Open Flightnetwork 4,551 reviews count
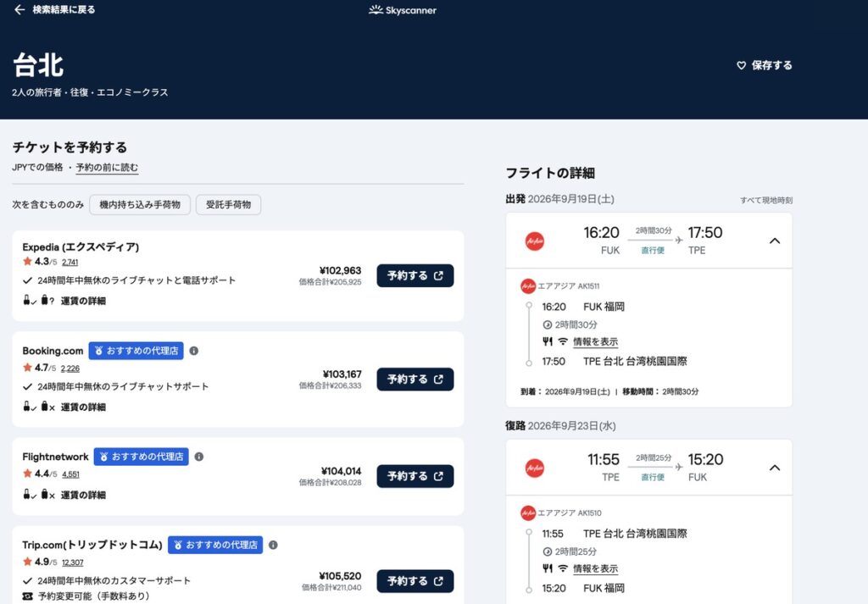Screen dimensions: 868x604 [71, 474]
